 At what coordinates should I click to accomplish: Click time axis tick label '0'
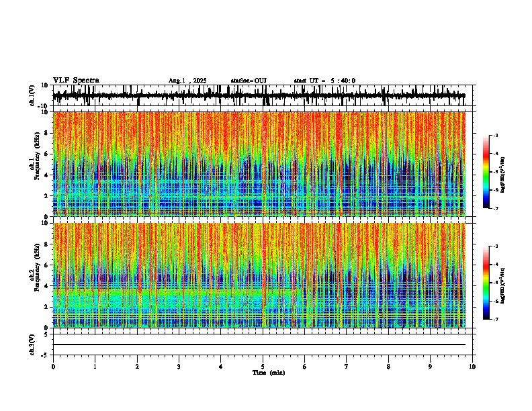coord(53,367)
